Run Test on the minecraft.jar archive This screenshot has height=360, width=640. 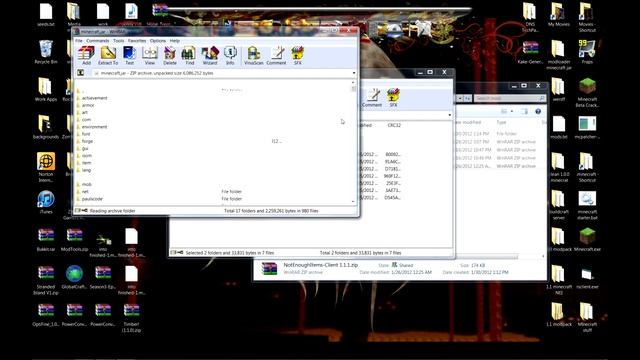[x=129, y=56]
